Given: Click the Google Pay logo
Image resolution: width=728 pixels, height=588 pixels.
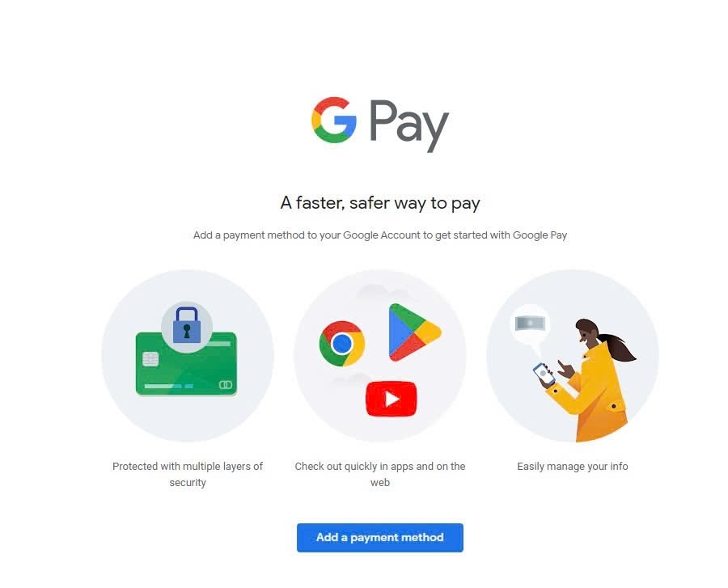Looking at the screenshot, I should point(380,124).
